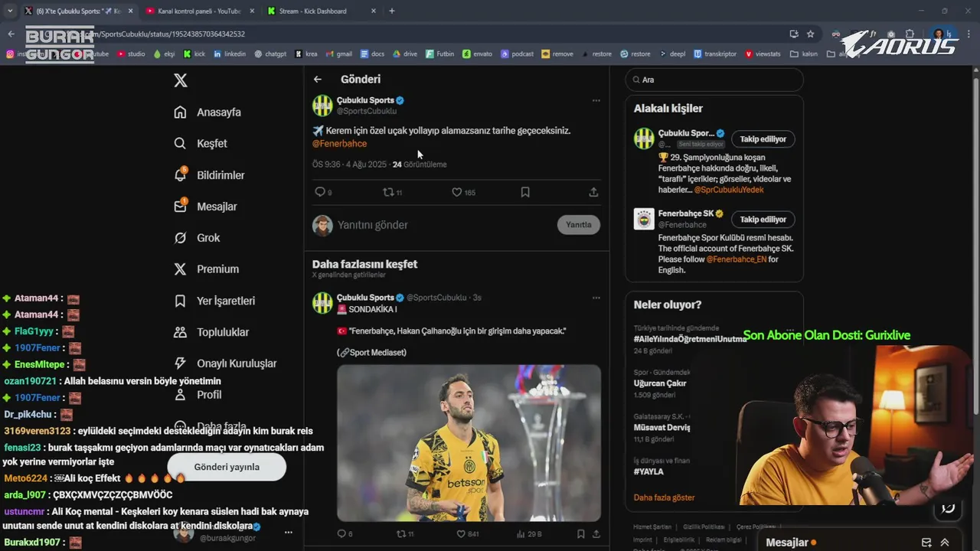Open Onaylı Kuruluşlar page

point(225,364)
